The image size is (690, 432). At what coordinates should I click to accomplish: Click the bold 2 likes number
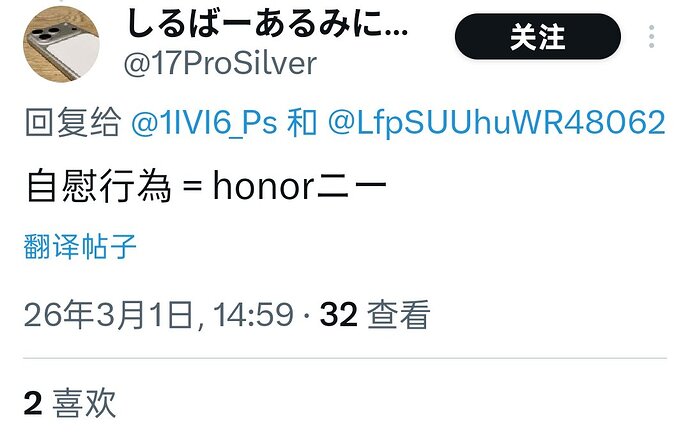[33, 403]
